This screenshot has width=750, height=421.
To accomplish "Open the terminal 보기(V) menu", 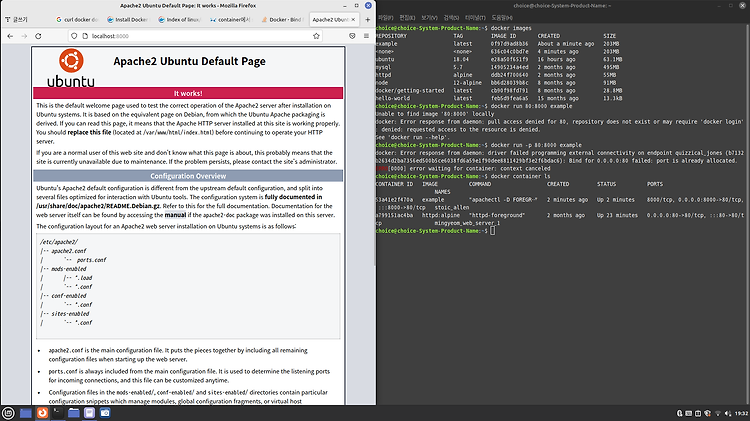I will (x=429, y=18).
